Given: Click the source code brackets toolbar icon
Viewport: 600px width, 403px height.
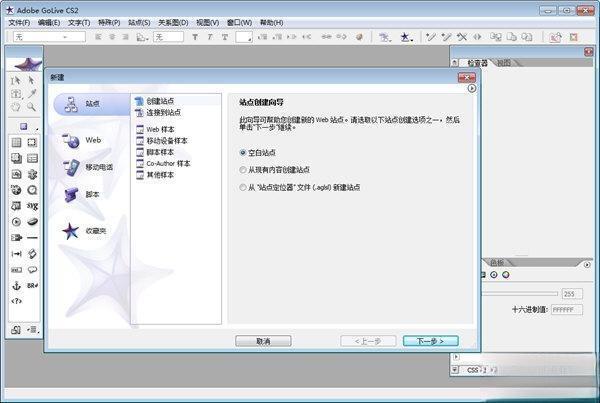Looking at the screenshot, I should pos(477,37).
